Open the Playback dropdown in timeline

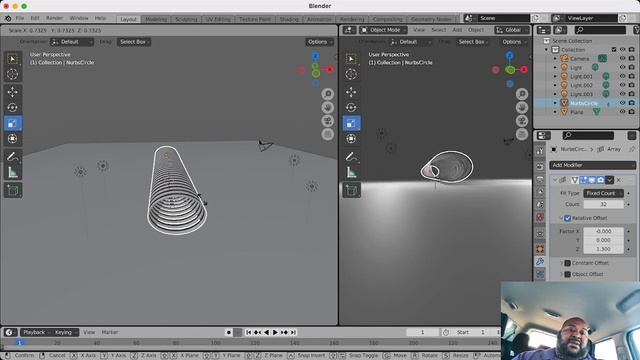coord(36,333)
